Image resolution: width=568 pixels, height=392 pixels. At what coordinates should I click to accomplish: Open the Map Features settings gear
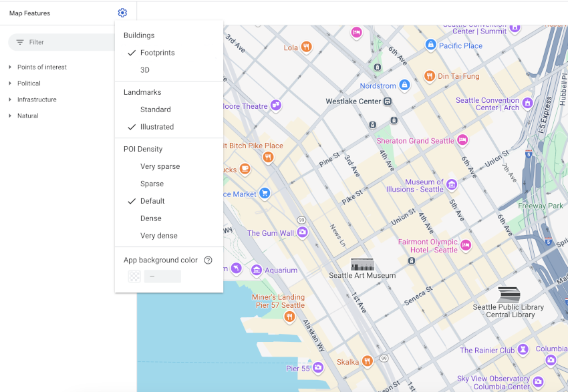pyautogui.click(x=122, y=13)
